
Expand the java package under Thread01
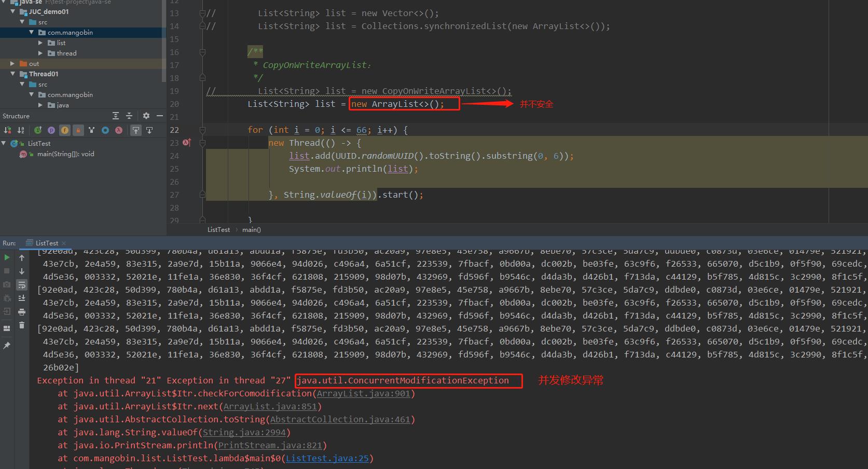[x=40, y=105]
